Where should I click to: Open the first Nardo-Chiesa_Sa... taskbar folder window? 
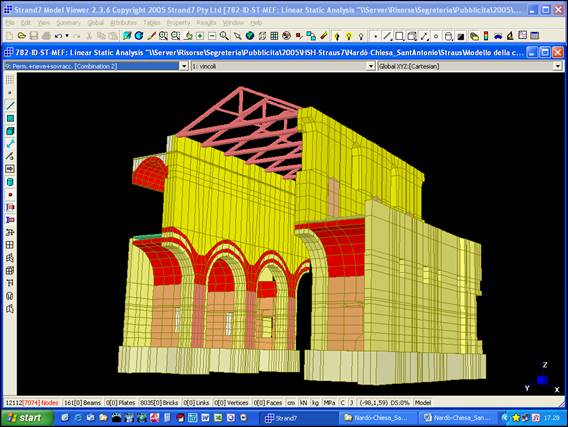pyautogui.click(x=379, y=418)
